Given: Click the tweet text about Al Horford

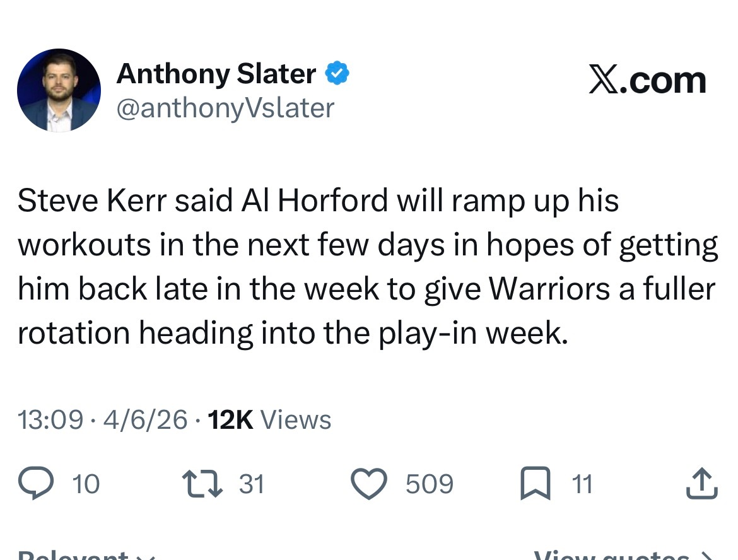Looking at the screenshot, I should point(367,267).
